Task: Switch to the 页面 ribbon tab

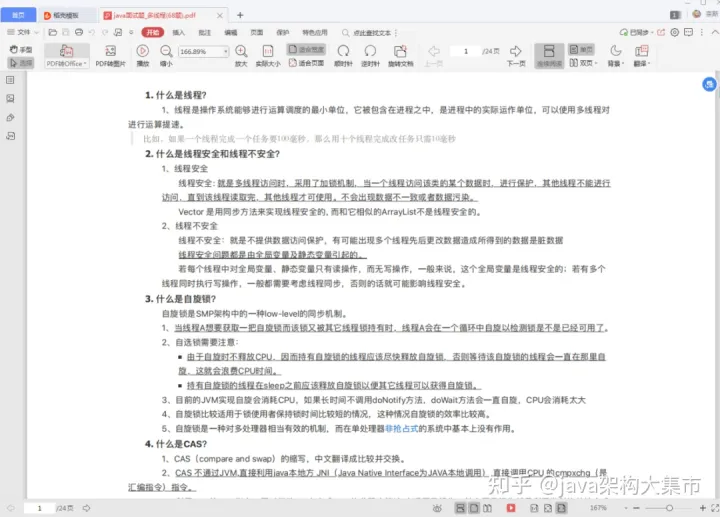Action: click(257, 32)
